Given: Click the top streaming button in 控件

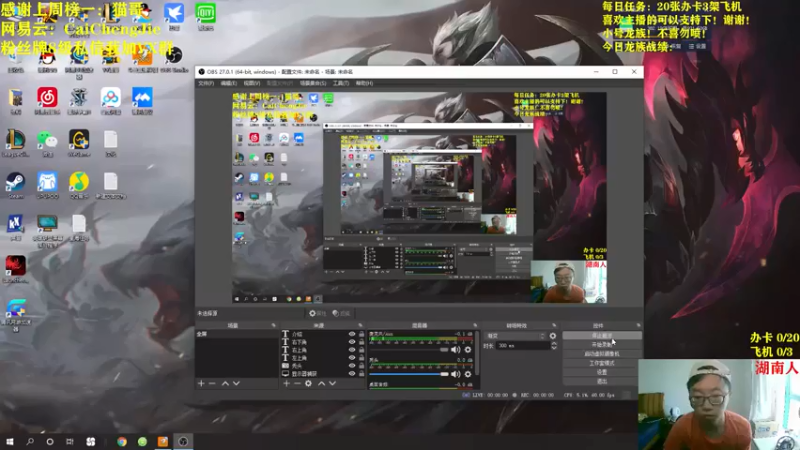Looking at the screenshot, I should tap(602, 336).
